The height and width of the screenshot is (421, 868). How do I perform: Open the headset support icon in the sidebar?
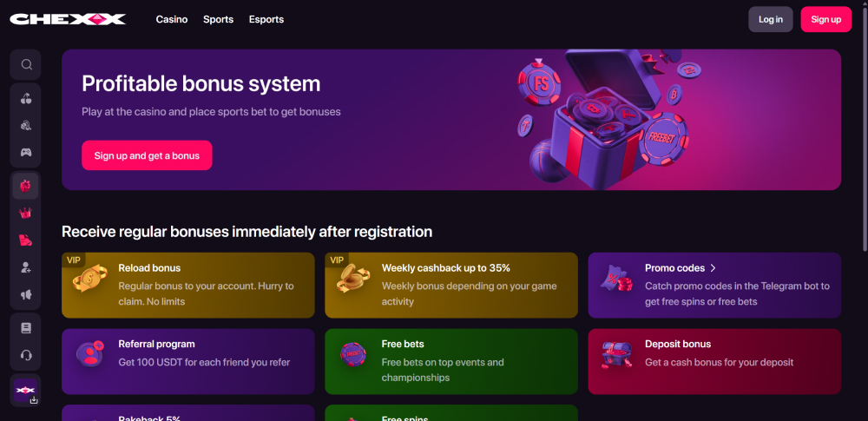coord(25,355)
